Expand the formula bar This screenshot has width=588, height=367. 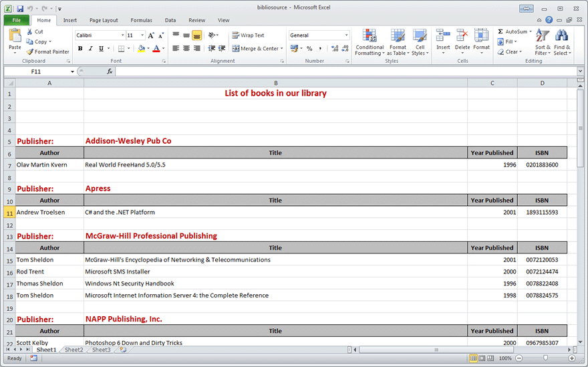point(580,71)
